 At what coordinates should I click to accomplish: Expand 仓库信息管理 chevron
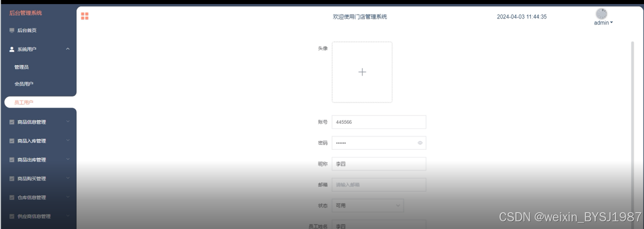tap(68, 197)
